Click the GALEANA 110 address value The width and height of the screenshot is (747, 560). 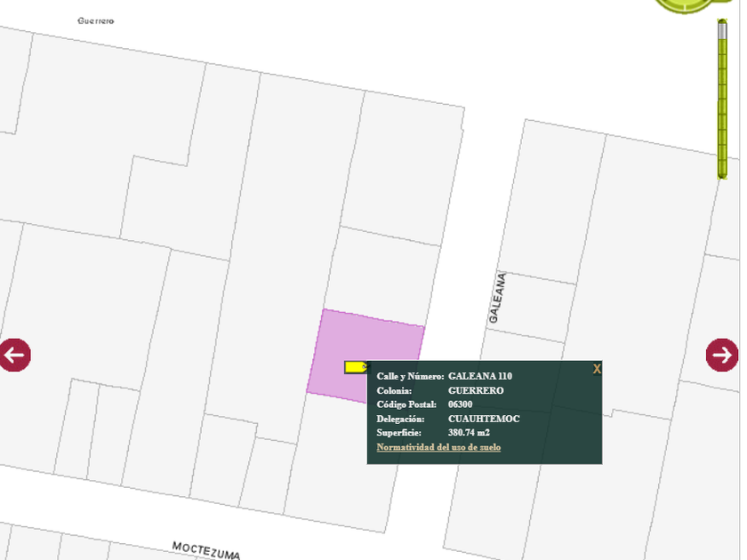pos(479,376)
